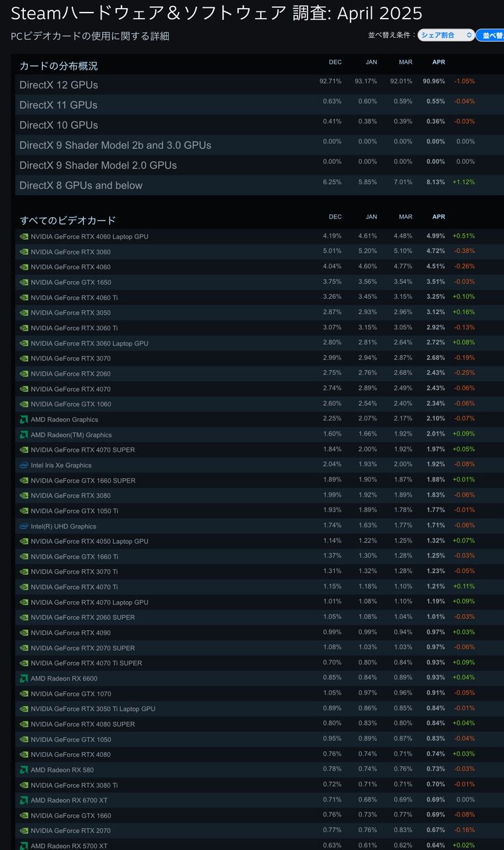Click the 並べ替え button

point(491,35)
